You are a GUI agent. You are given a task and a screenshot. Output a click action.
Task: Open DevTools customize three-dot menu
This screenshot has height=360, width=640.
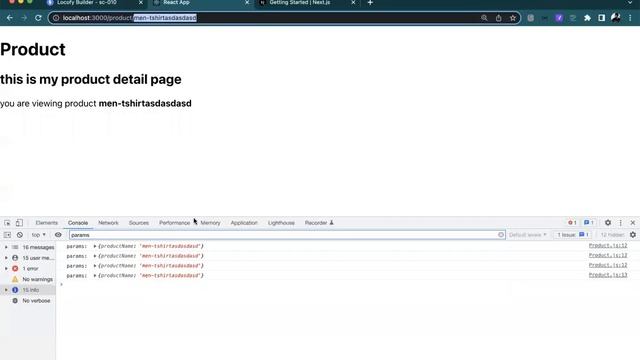620,223
